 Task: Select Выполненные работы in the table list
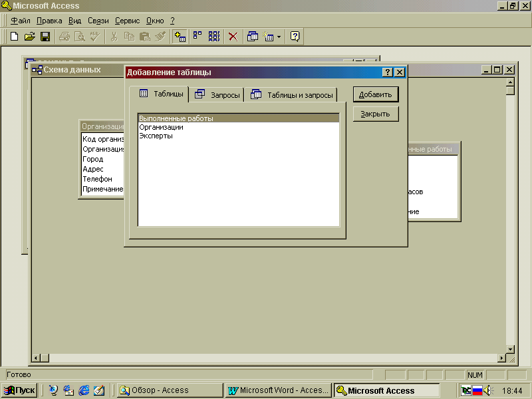point(239,118)
